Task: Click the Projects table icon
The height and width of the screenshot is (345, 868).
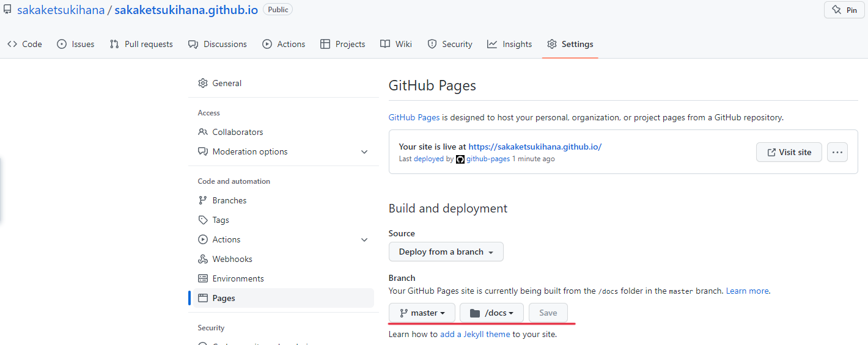Action: pos(325,44)
